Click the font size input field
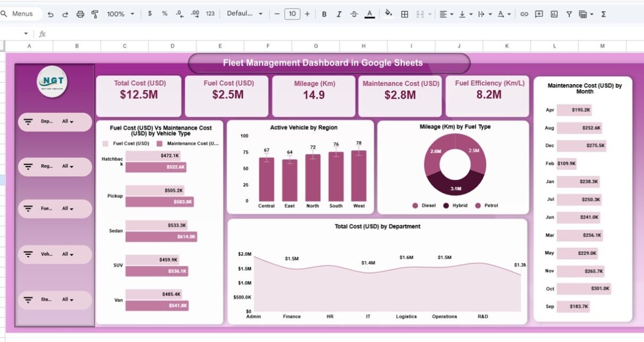Image resolution: width=644 pixels, height=342 pixels. 292,14
